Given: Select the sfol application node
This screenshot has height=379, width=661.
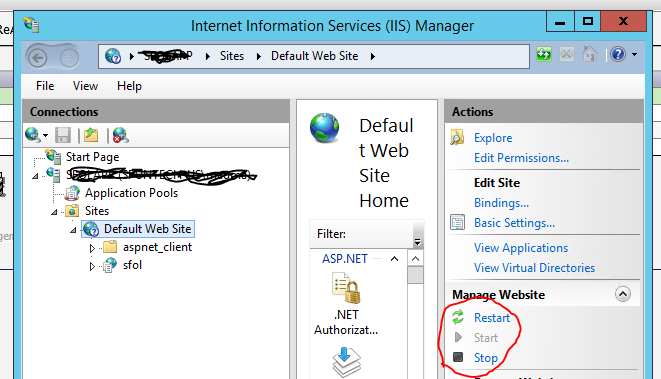Looking at the screenshot, I should point(132,265).
